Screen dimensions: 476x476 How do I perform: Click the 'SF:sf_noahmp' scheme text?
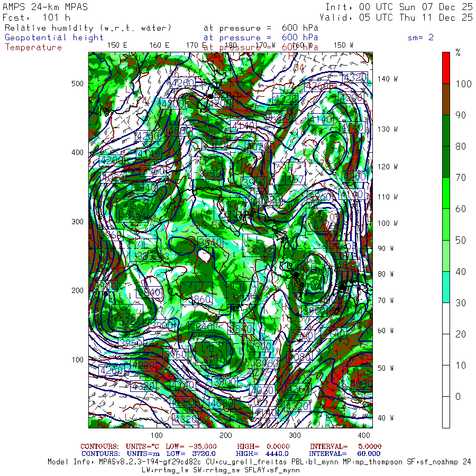point(432,462)
